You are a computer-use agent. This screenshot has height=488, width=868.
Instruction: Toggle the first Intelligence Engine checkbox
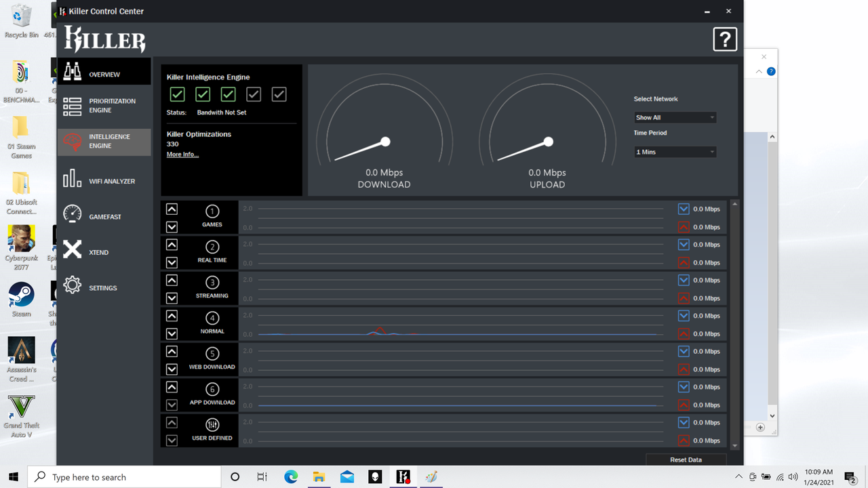[x=177, y=94]
